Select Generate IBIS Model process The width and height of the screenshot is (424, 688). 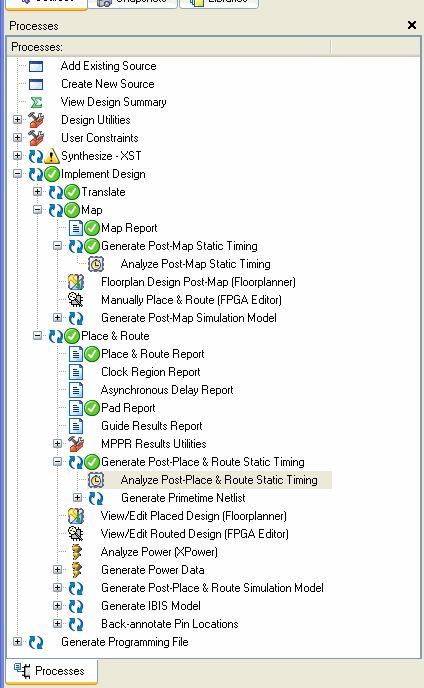click(x=151, y=606)
